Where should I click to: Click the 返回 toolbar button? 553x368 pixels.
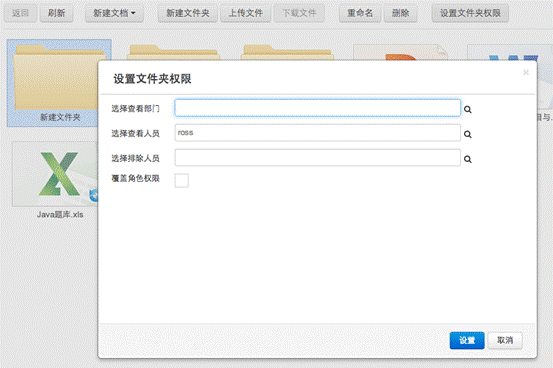(20, 13)
